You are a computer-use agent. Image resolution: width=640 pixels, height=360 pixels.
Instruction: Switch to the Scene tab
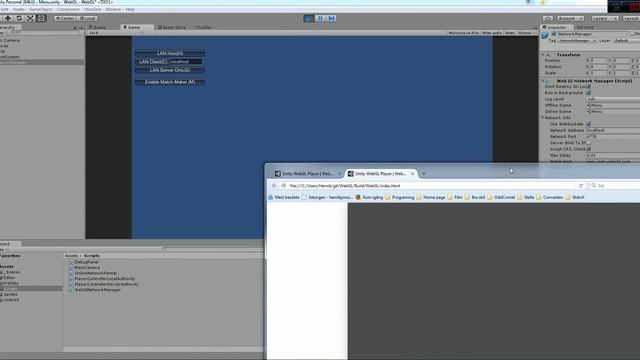pos(98,27)
